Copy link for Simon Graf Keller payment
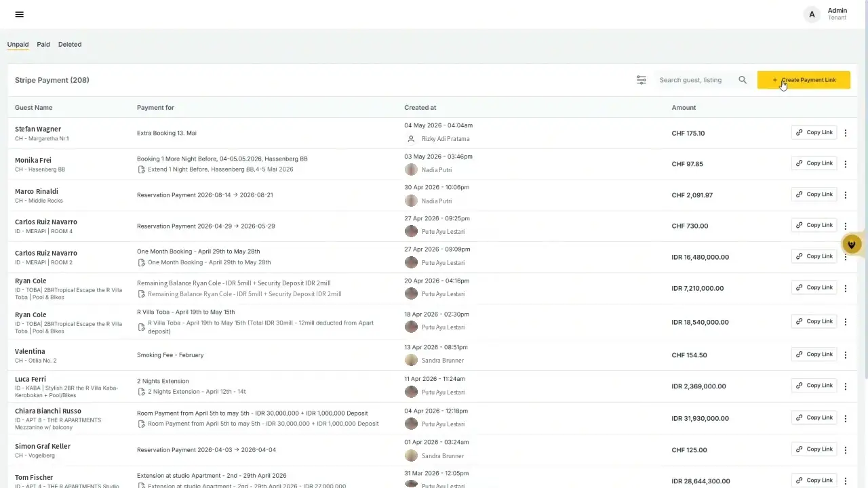This screenshot has width=868, height=488. point(814,449)
